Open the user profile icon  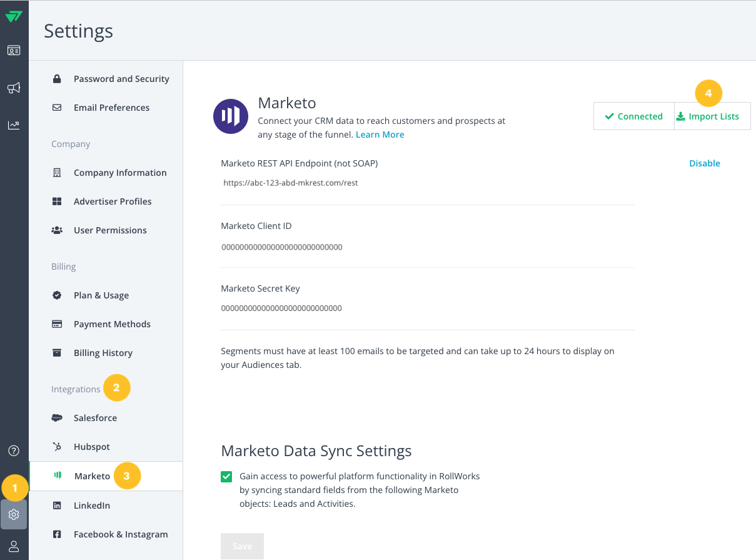coord(14,546)
